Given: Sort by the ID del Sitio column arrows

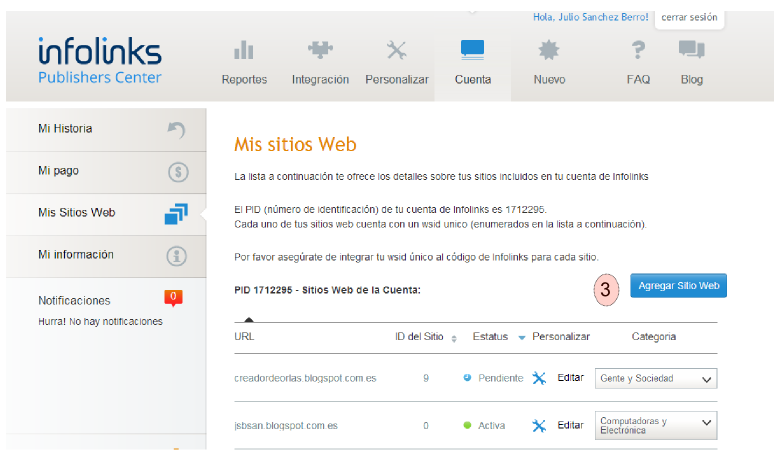Looking at the screenshot, I should coord(454,339).
